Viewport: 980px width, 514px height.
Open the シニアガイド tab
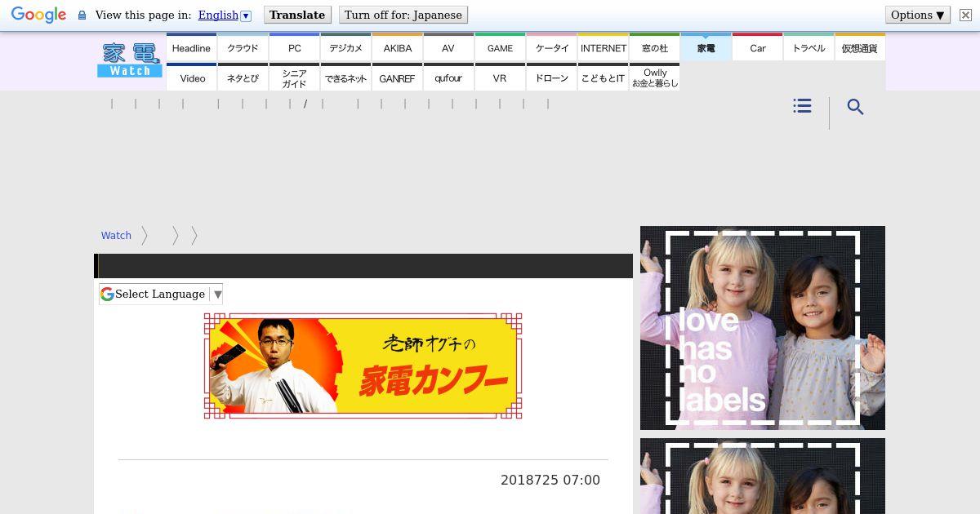[294, 78]
